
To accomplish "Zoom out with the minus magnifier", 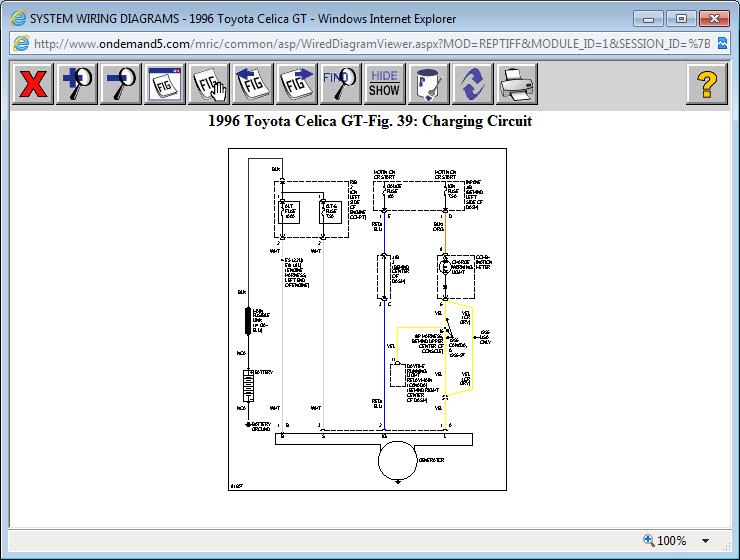I will click(121, 84).
